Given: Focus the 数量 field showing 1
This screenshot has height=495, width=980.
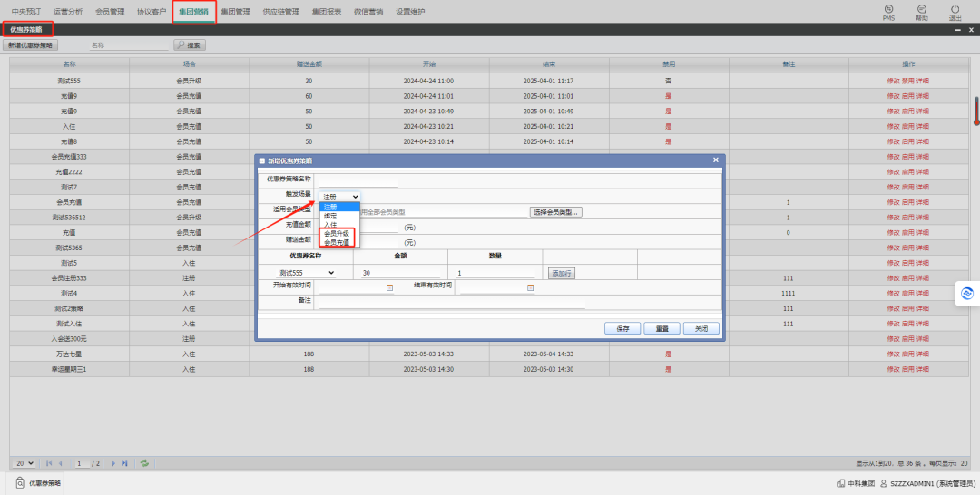Looking at the screenshot, I should click(x=495, y=273).
